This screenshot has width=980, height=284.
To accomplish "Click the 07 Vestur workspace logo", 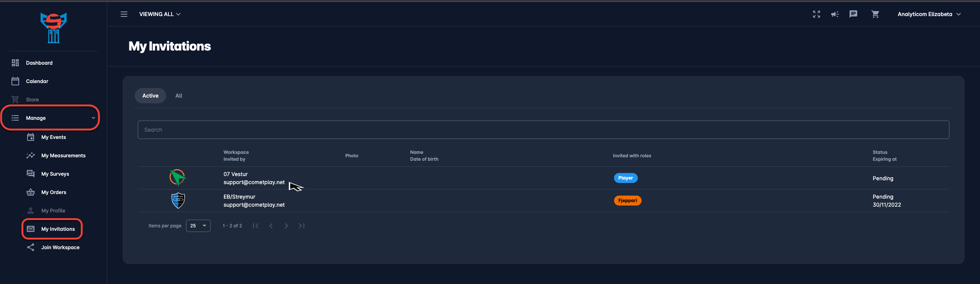I will pyautogui.click(x=178, y=178).
